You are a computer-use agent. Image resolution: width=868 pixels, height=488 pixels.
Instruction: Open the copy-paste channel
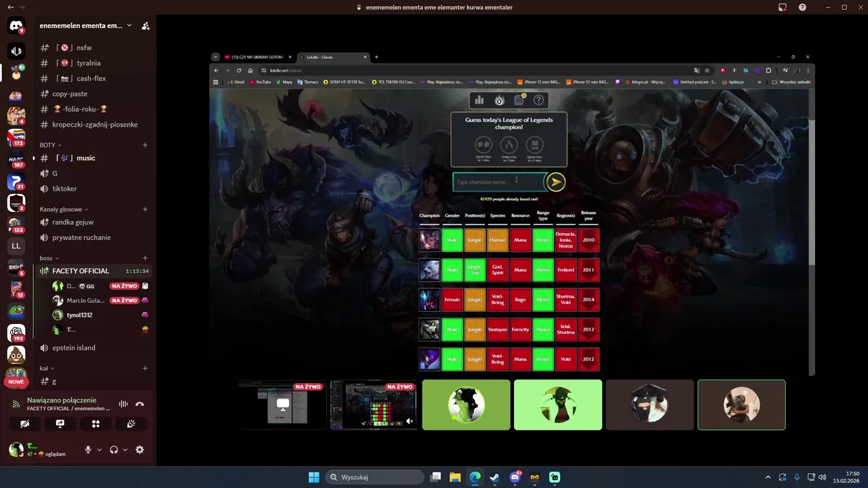(94, 94)
